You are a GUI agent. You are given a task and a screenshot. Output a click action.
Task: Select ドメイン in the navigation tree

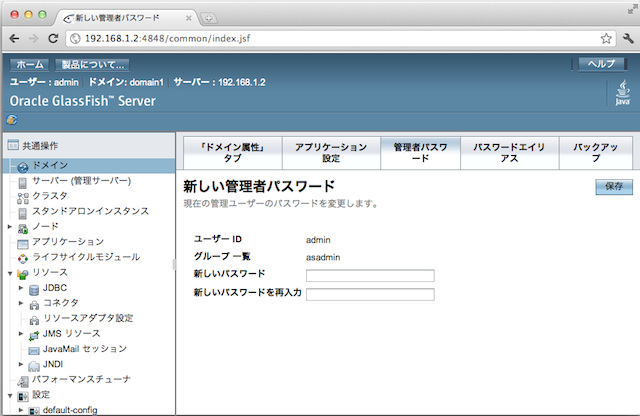[x=50, y=165]
